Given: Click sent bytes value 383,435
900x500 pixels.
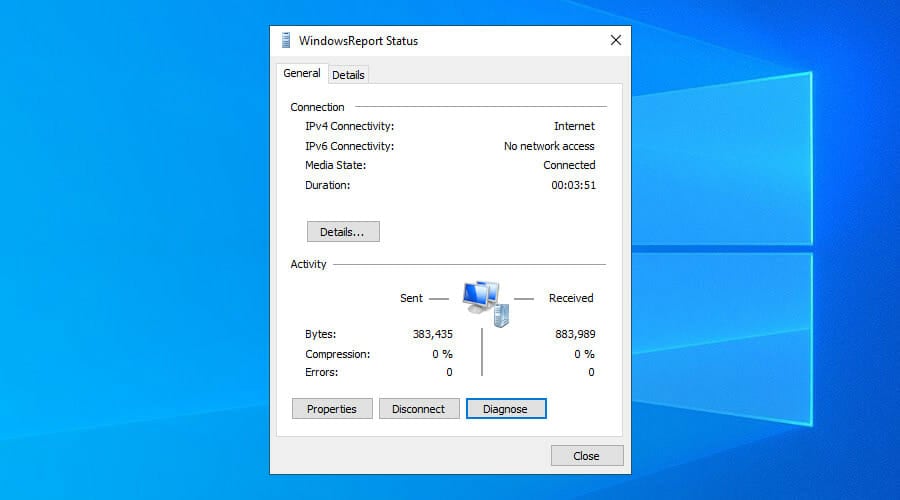Looking at the screenshot, I should (x=433, y=334).
